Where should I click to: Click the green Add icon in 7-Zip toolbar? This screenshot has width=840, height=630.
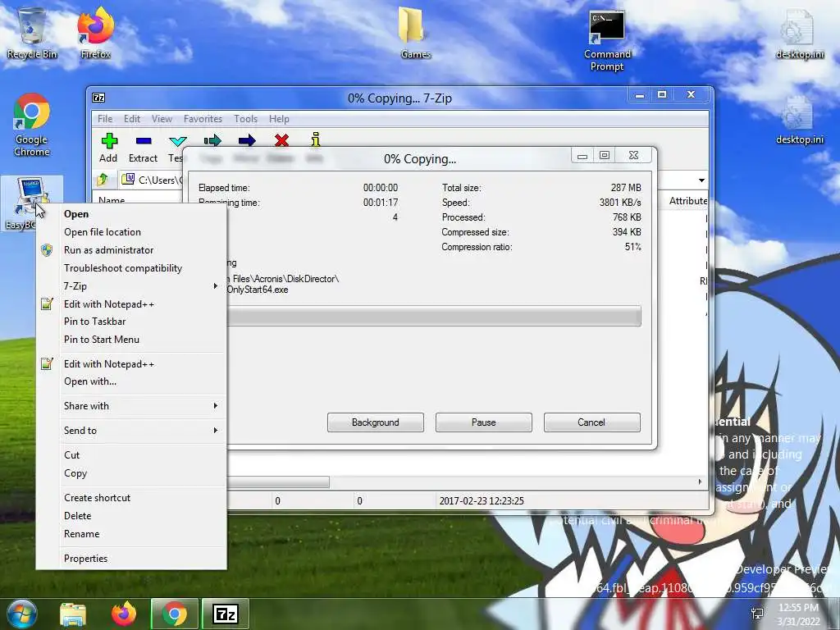pos(109,141)
